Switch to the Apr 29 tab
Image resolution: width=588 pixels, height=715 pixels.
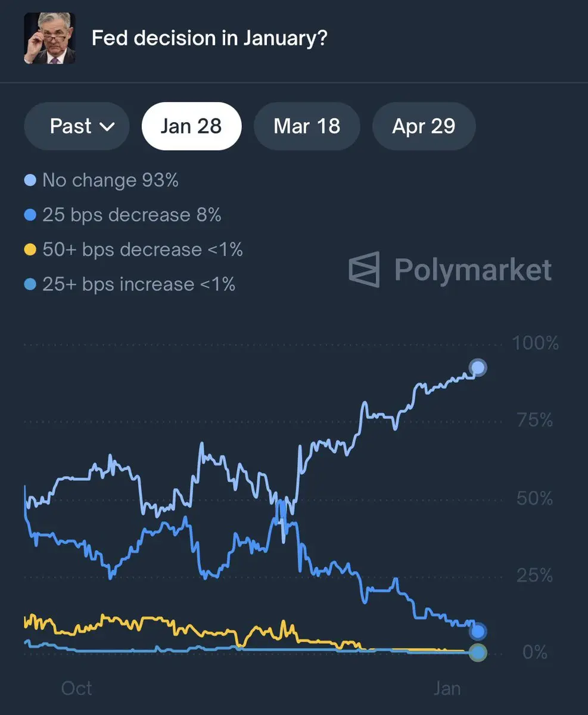424,126
